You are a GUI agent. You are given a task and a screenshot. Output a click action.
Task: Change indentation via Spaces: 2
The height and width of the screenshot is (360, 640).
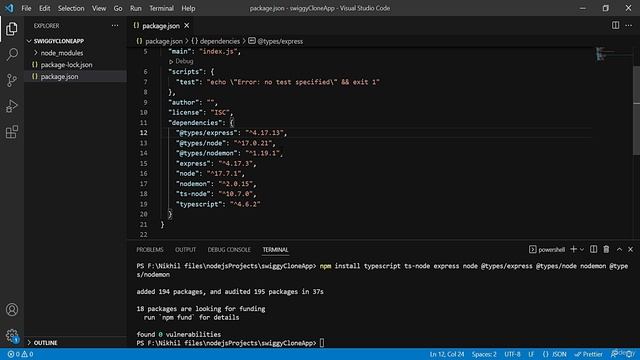tap(484, 354)
